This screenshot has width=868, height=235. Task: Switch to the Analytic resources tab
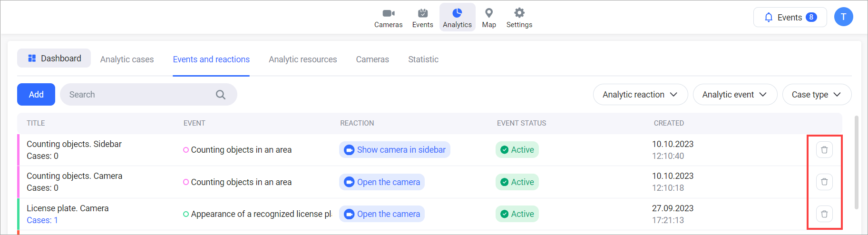tap(302, 59)
